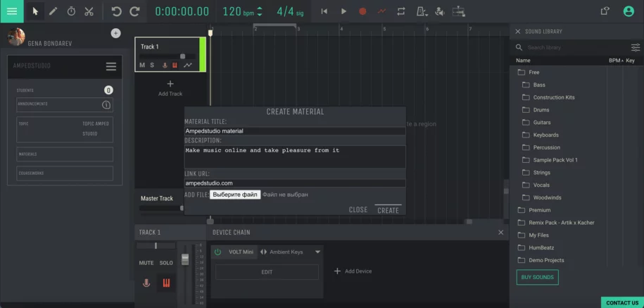Adjust the BPM with the stepper arrows
The height and width of the screenshot is (308, 644).
pos(260,11)
